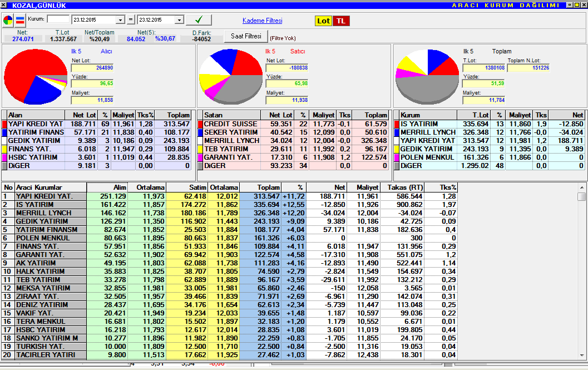
Task: Select the MERRILL LYNCH row in main table
Action: point(51,213)
